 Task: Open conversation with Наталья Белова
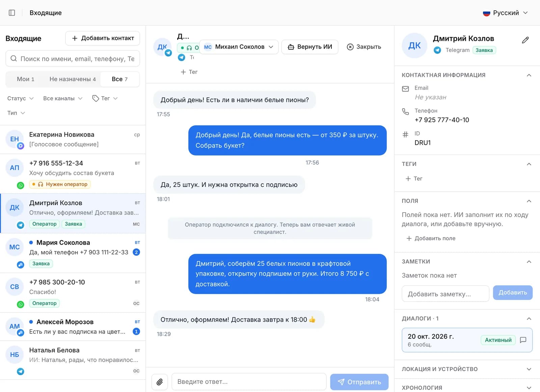click(73, 360)
